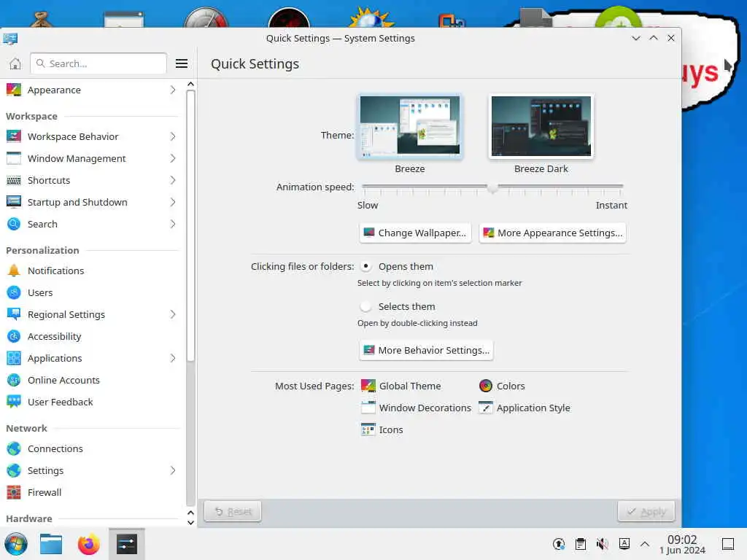Open the Notifications settings page
747x560 pixels.
coord(92,271)
